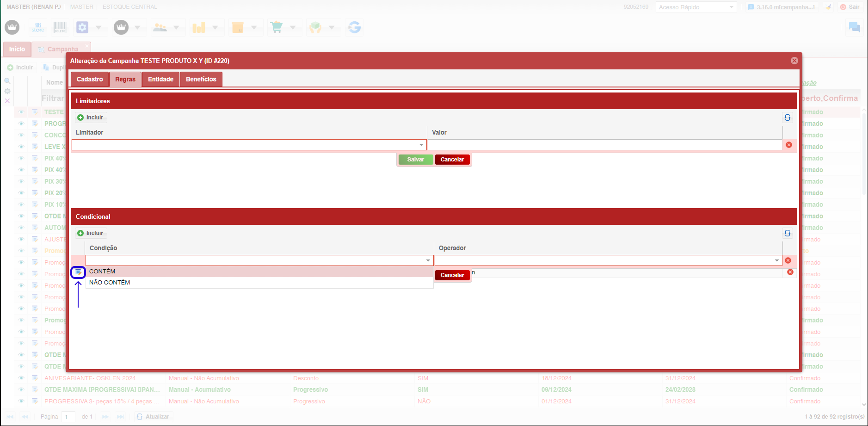Click the barcode boleto toolbar icon
The height and width of the screenshot is (426, 868).
60,27
